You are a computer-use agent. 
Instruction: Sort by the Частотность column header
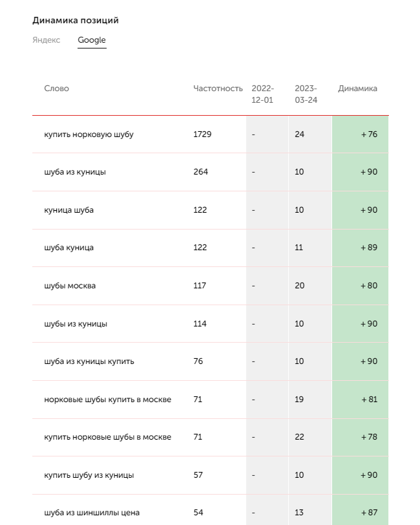[x=218, y=89]
